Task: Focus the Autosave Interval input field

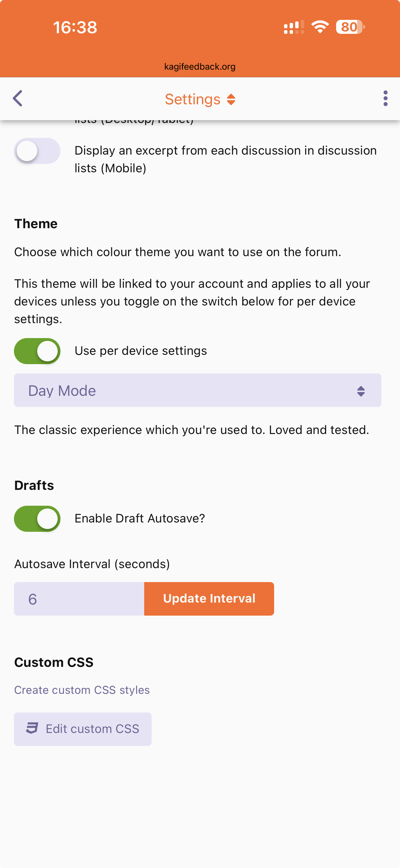Action: (79, 599)
